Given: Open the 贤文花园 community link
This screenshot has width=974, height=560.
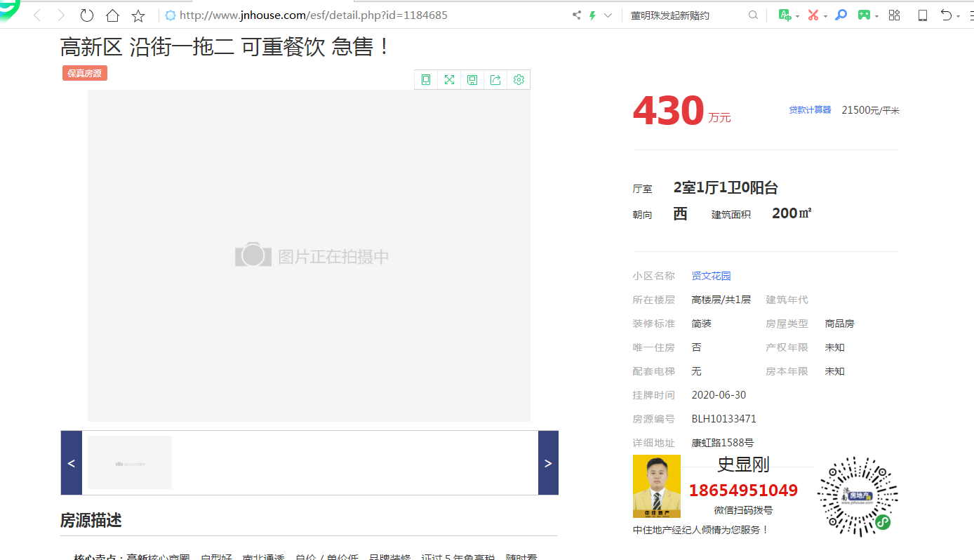Looking at the screenshot, I should pyautogui.click(x=711, y=276).
